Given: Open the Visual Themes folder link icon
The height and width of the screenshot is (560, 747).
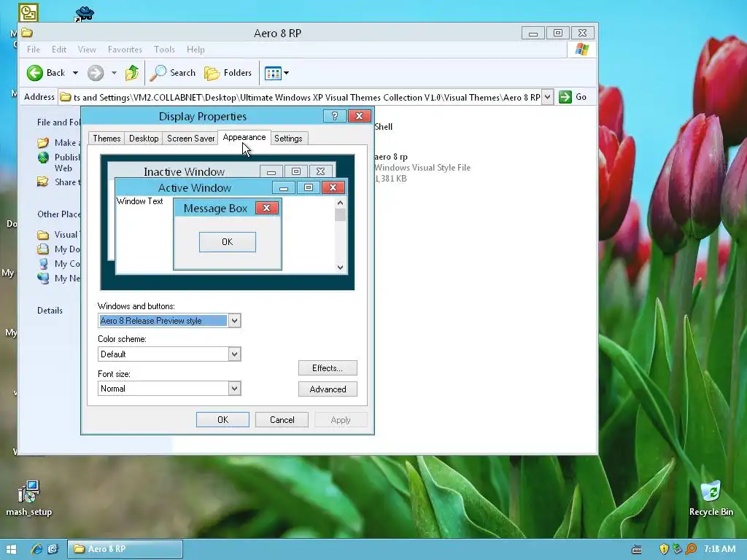Looking at the screenshot, I should (x=43, y=235).
